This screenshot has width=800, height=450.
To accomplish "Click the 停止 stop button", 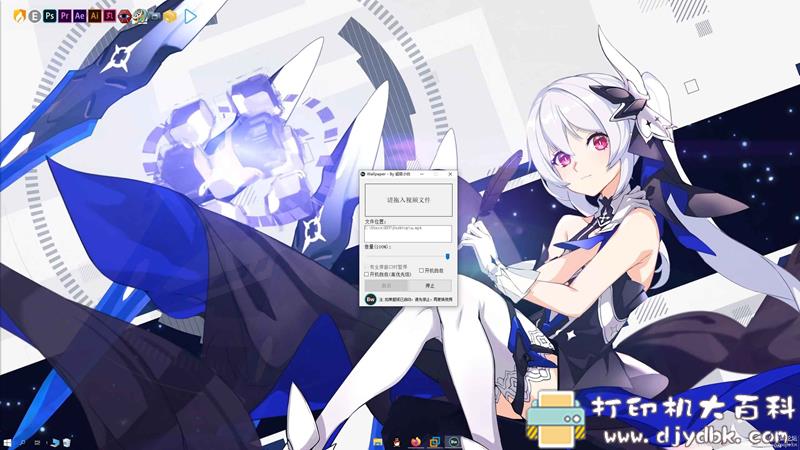I will [430, 286].
